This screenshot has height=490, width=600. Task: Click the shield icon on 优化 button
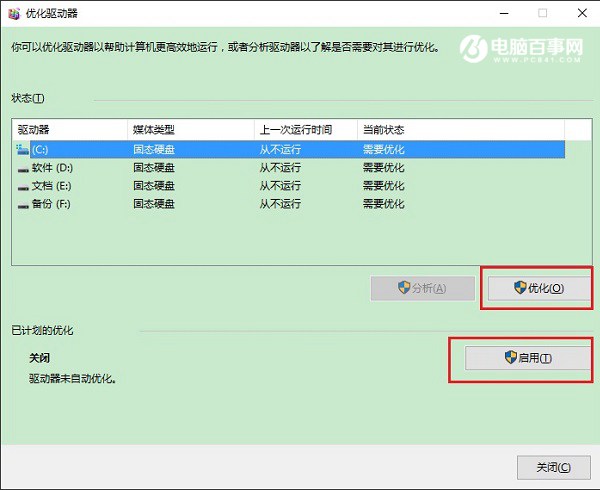(520, 287)
